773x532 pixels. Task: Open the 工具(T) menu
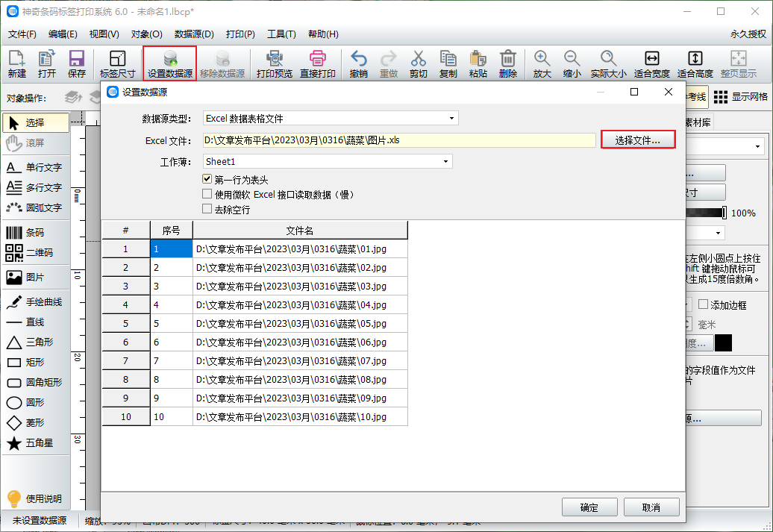281,34
